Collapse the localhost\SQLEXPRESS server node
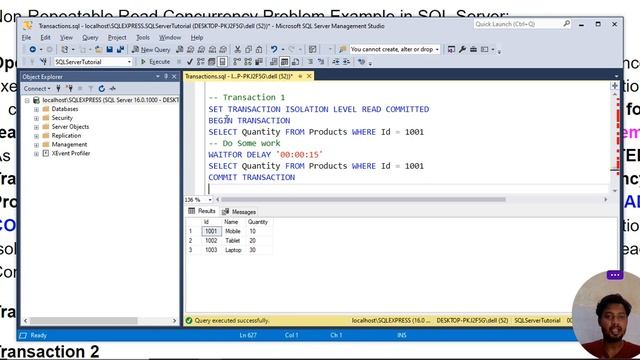This screenshot has width=640, height=360. (x=27, y=100)
